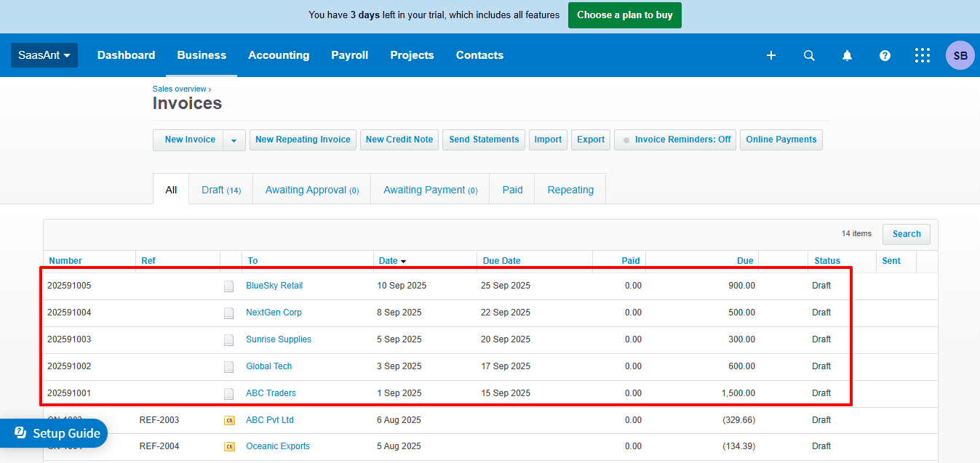This screenshot has height=463, width=980.
Task: Open the Accounting menu
Action: (x=279, y=55)
